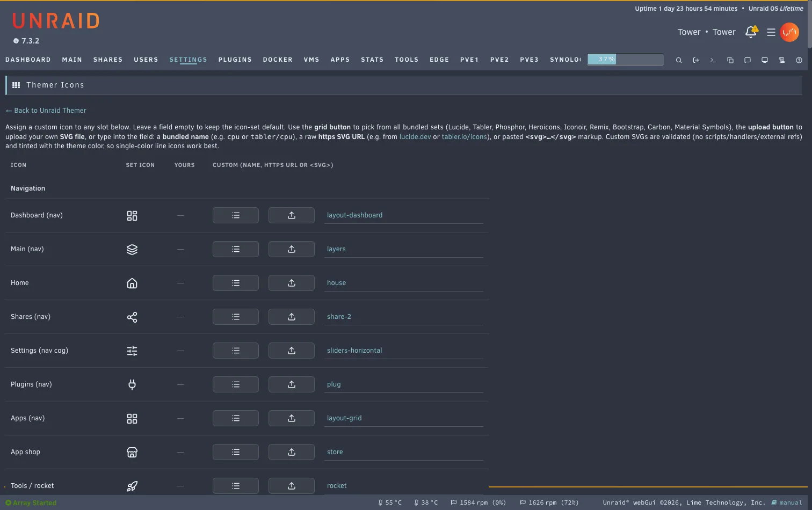Open the notifications bell with warning badge
Viewport: 812px width, 510px height.
751,32
